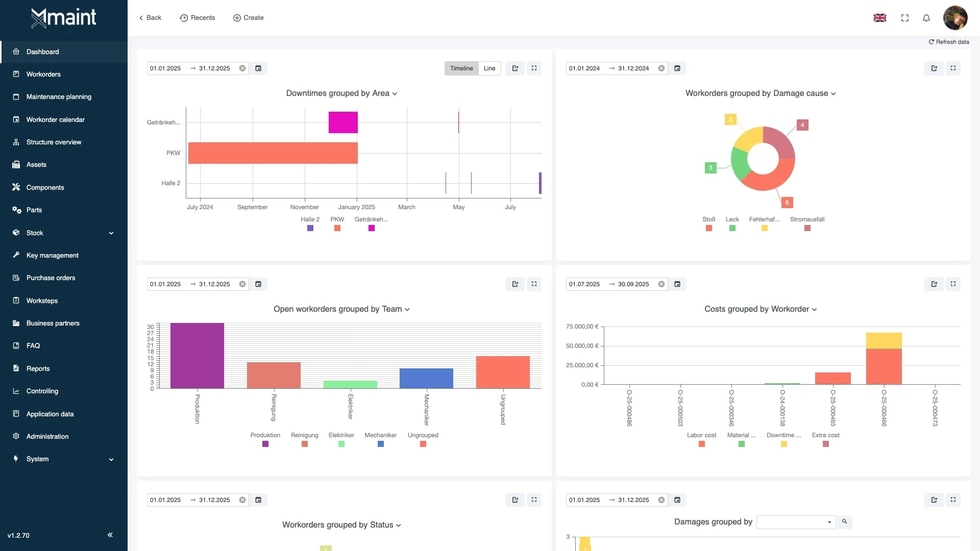Toggle the Stromausfall legend color swatch
The image size is (980, 551).
pos(807,228)
